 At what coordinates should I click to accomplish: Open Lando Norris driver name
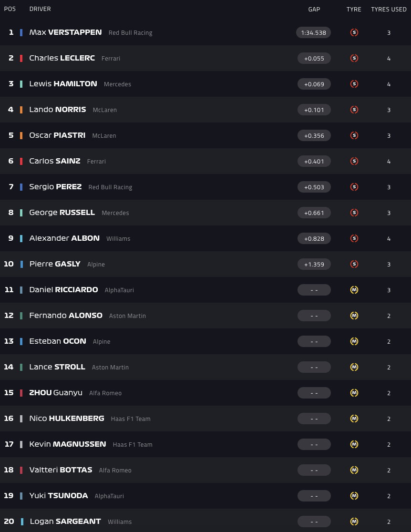(58, 110)
